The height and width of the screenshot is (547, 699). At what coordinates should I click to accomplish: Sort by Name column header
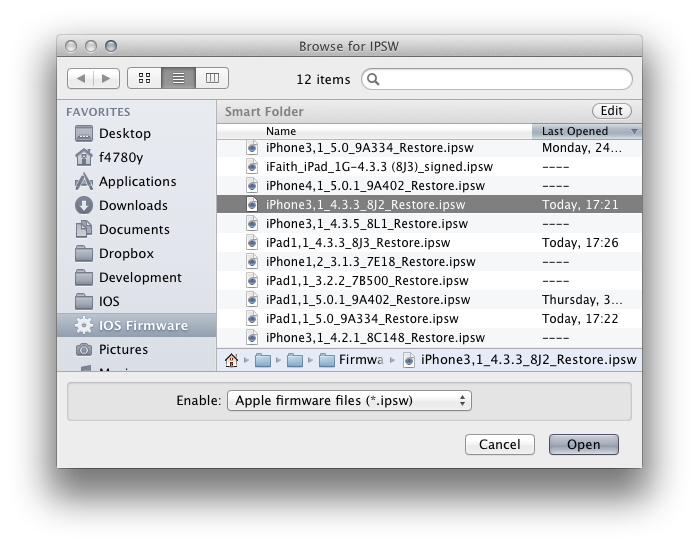pos(374,131)
